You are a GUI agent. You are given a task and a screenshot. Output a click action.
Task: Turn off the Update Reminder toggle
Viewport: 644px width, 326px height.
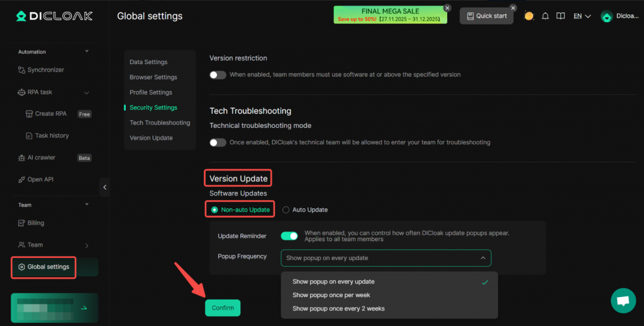pos(289,236)
